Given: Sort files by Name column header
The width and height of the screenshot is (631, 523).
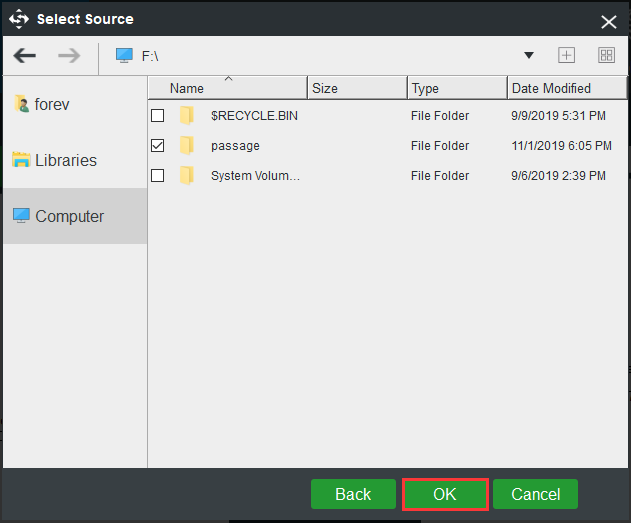Looking at the screenshot, I should click(228, 88).
